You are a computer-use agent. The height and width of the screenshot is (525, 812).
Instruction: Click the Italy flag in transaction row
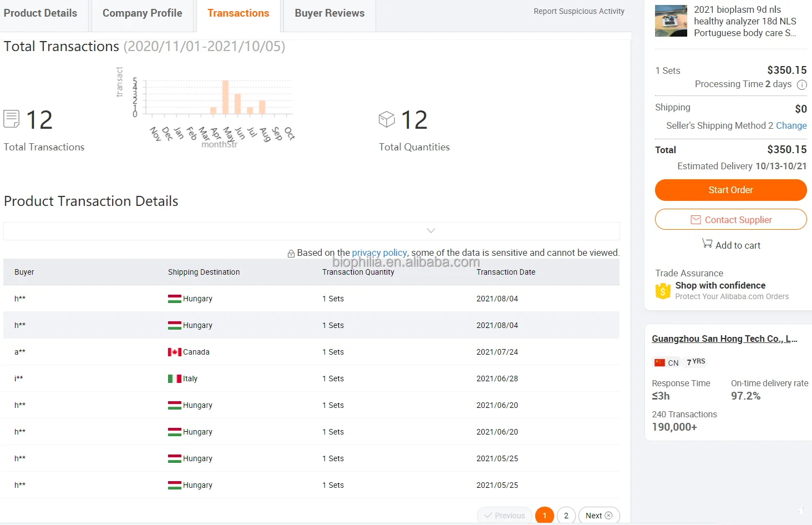click(175, 379)
